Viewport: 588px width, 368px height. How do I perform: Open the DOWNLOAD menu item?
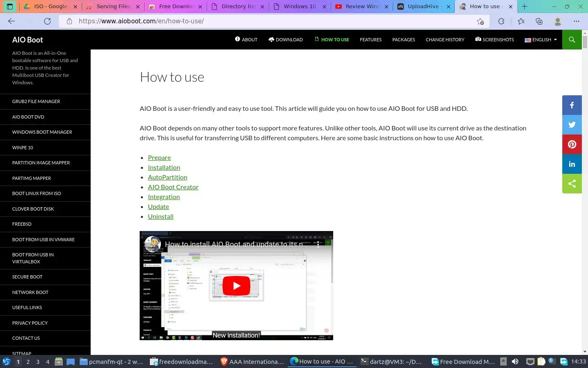pyautogui.click(x=285, y=40)
